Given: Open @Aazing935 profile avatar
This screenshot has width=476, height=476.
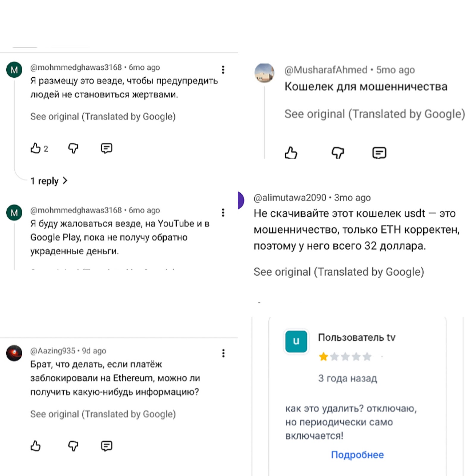Looking at the screenshot, I should (x=14, y=353).
